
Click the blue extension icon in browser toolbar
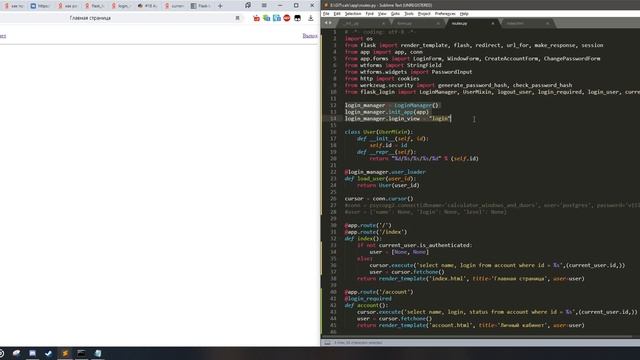point(277,18)
